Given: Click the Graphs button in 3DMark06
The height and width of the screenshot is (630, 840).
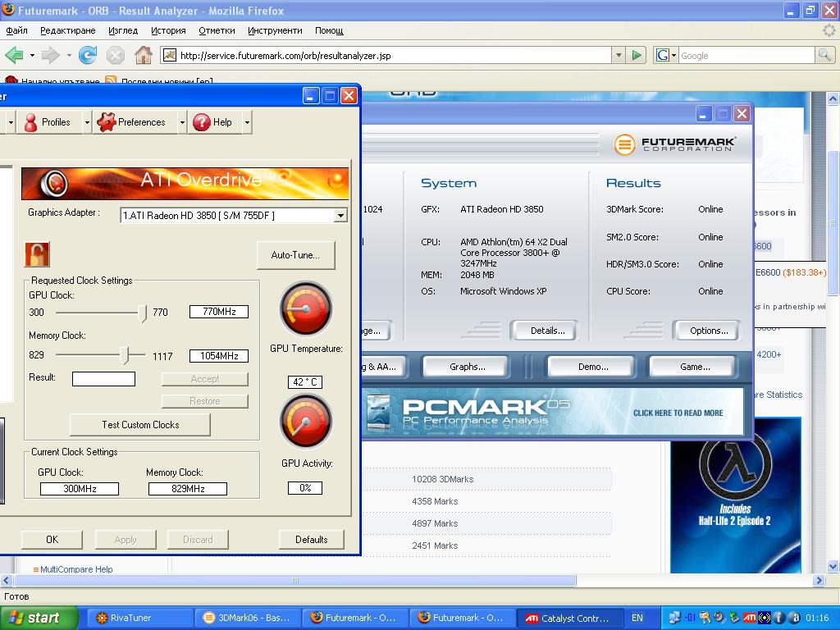Looking at the screenshot, I should pyautogui.click(x=467, y=367).
